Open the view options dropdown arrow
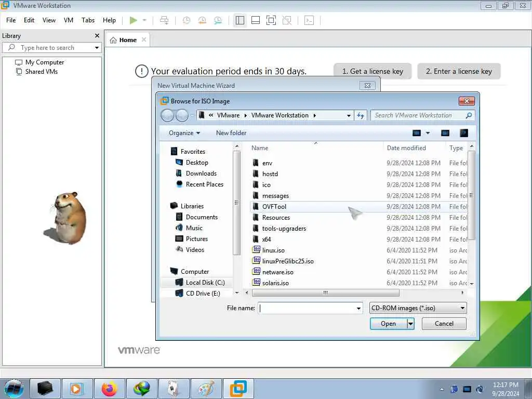532x399 pixels. tap(428, 133)
